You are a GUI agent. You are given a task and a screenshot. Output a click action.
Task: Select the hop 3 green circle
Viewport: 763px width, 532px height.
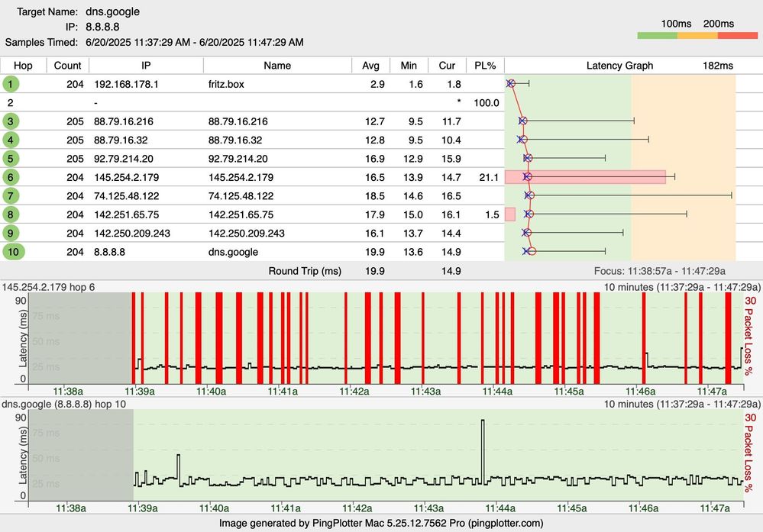click(11, 121)
